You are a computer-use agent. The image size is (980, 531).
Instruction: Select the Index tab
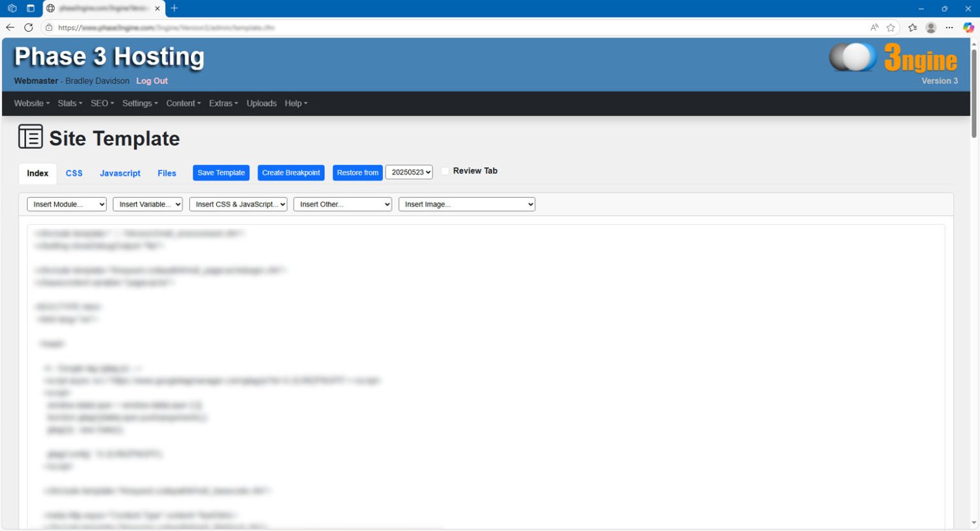coord(37,173)
